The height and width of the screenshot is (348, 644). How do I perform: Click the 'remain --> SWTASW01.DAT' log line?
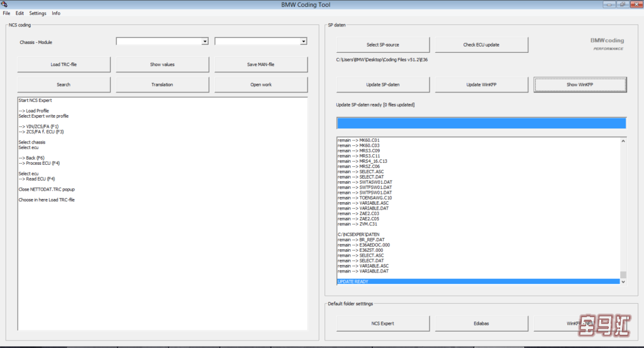(x=365, y=182)
